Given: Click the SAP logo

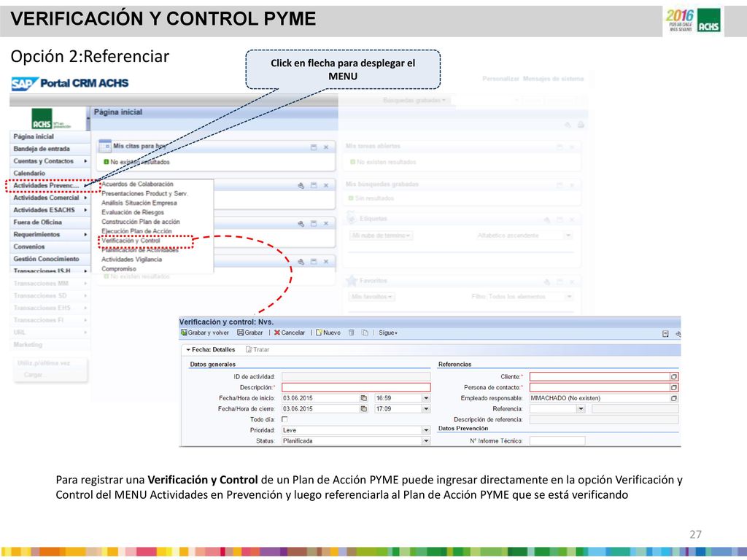Looking at the screenshot, I should tap(24, 84).
